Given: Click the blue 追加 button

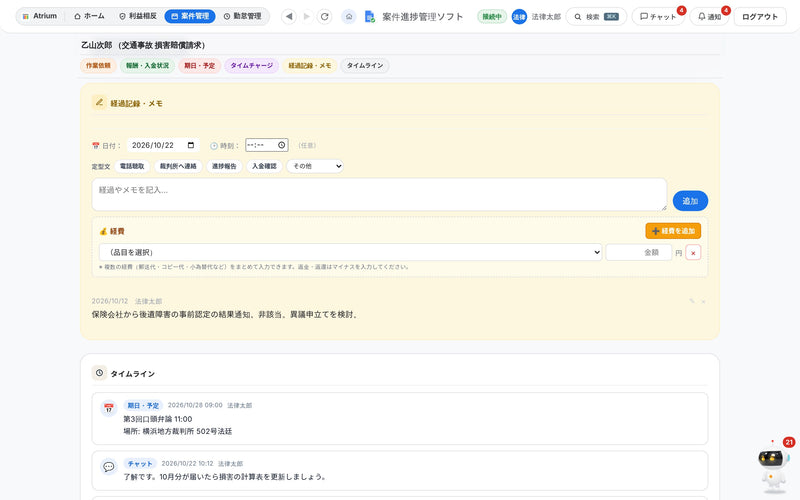Looking at the screenshot, I should (690, 201).
